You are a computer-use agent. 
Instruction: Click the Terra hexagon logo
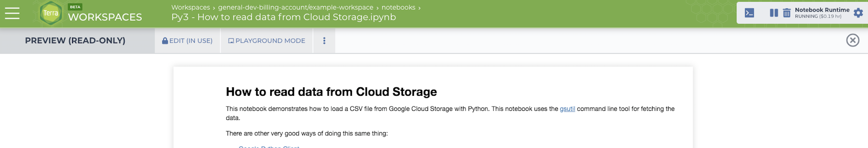coord(51,13)
